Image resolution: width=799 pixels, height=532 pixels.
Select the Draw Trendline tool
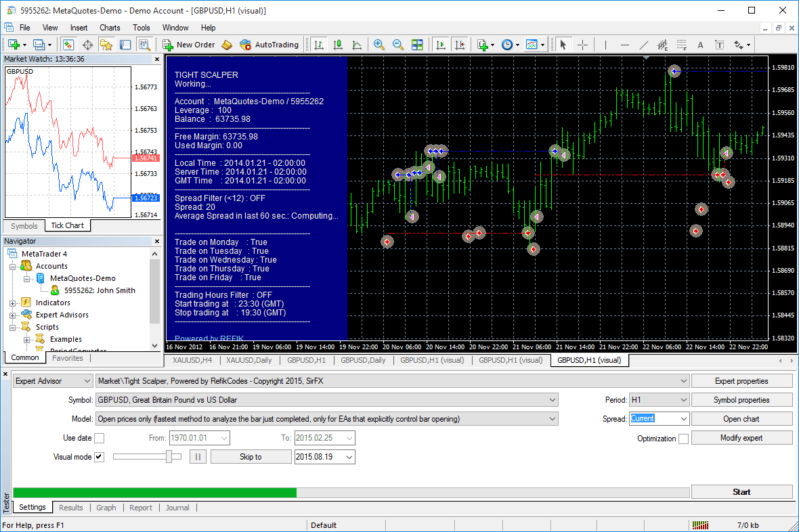643,45
